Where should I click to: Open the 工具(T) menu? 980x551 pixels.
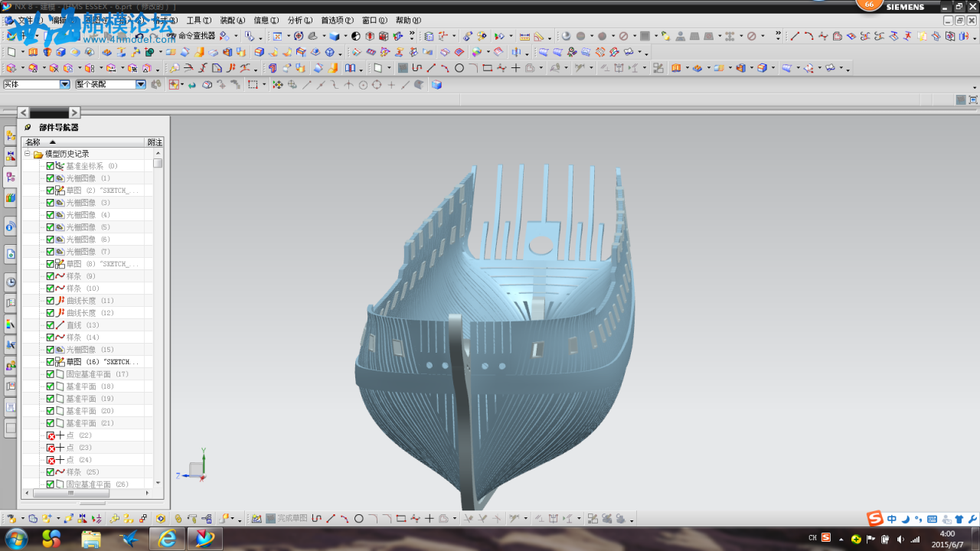tap(198, 21)
